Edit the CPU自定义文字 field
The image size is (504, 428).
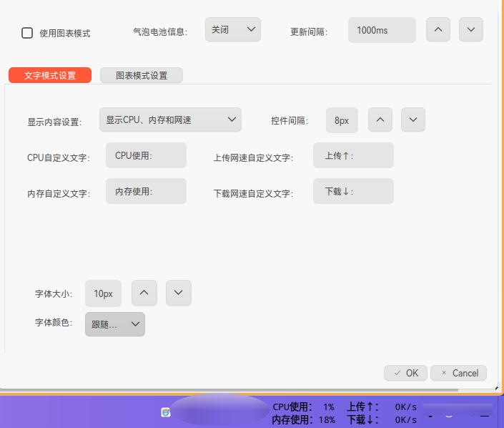pyautogui.click(x=146, y=155)
